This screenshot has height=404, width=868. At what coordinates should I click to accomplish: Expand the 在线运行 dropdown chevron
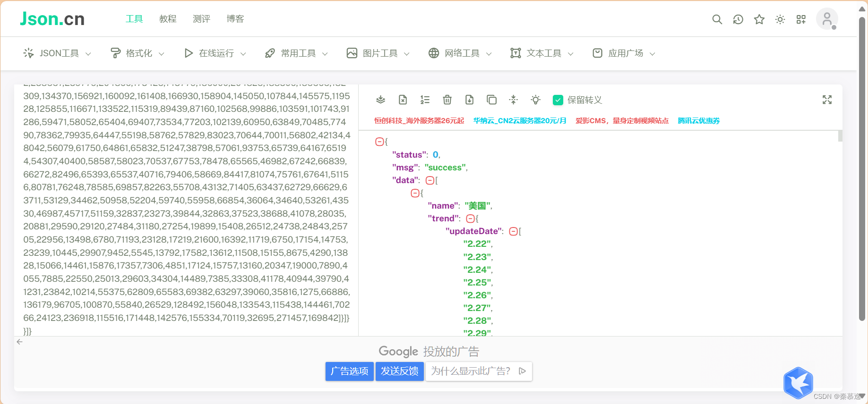[x=243, y=54]
